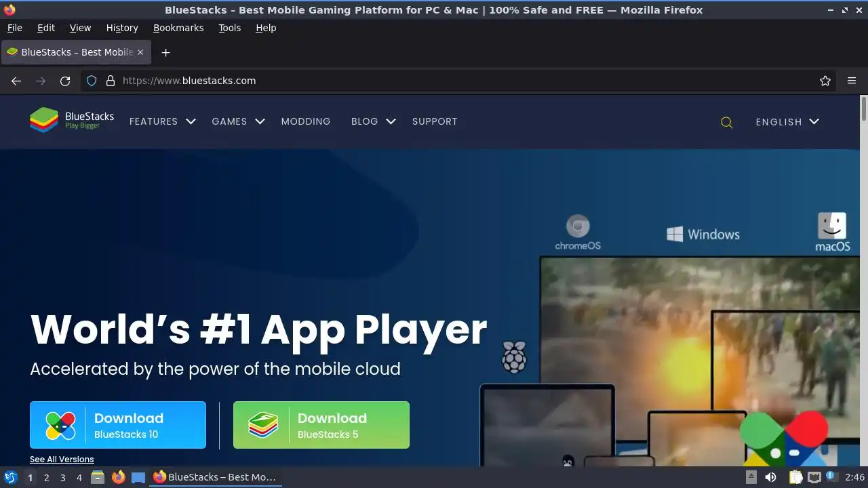868x488 pixels.
Task: Open the SUPPORT navigation link
Action: pos(435,121)
